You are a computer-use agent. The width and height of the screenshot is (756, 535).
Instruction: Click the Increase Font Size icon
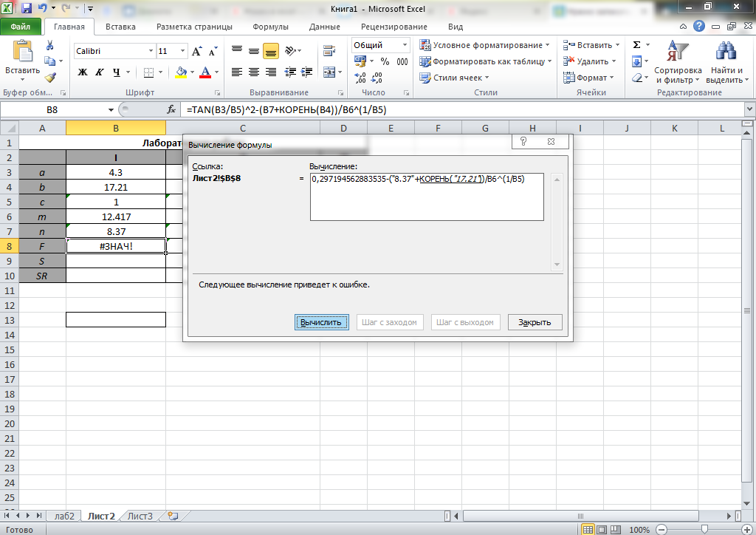pyautogui.click(x=196, y=52)
